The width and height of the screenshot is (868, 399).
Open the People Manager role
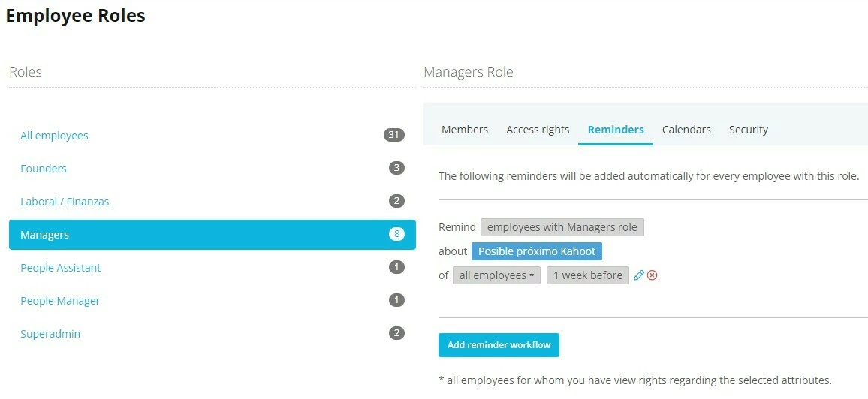(212, 301)
